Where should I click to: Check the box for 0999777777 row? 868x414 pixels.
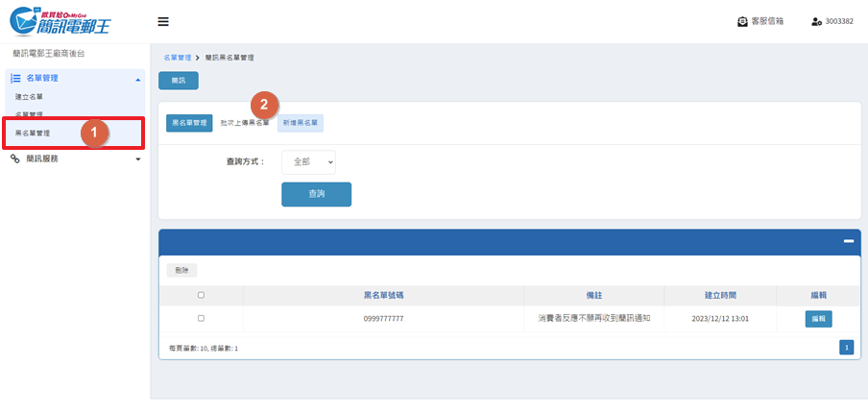tap(201, 318)
